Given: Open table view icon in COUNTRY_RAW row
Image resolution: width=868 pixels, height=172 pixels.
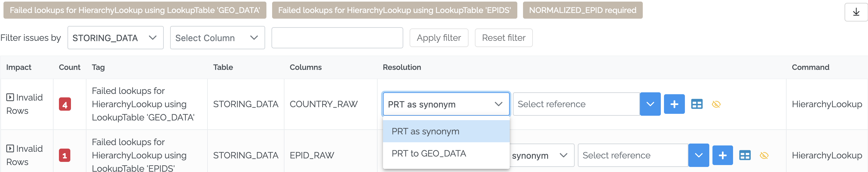Looking at the screenshot, I should (697, 104).
